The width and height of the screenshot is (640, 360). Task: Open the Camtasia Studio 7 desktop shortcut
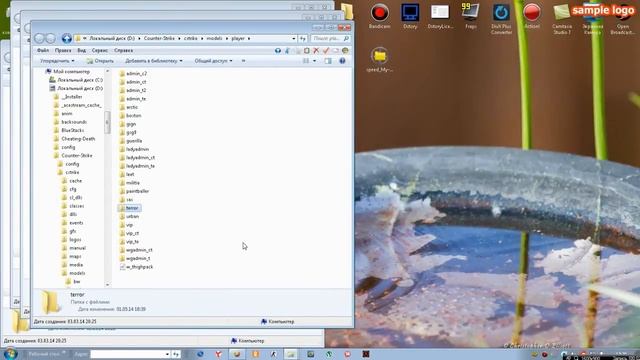pyautogui.click(x=562, y=19)
